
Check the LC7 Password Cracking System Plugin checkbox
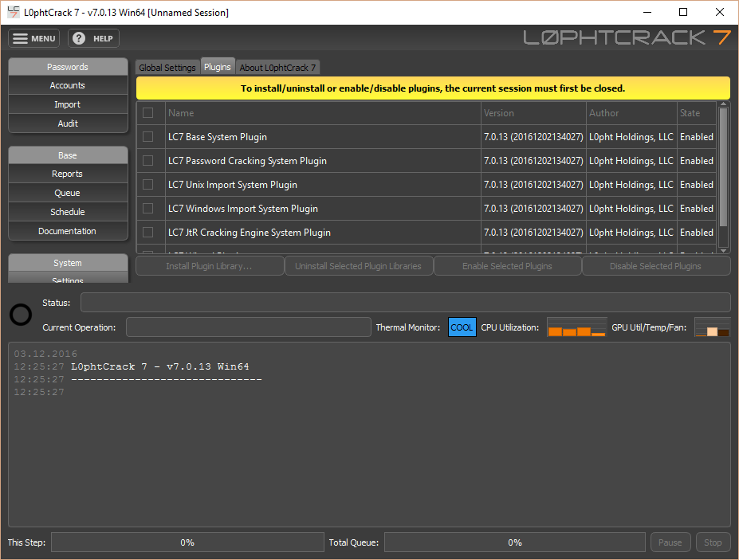click(x=148, y=161)
